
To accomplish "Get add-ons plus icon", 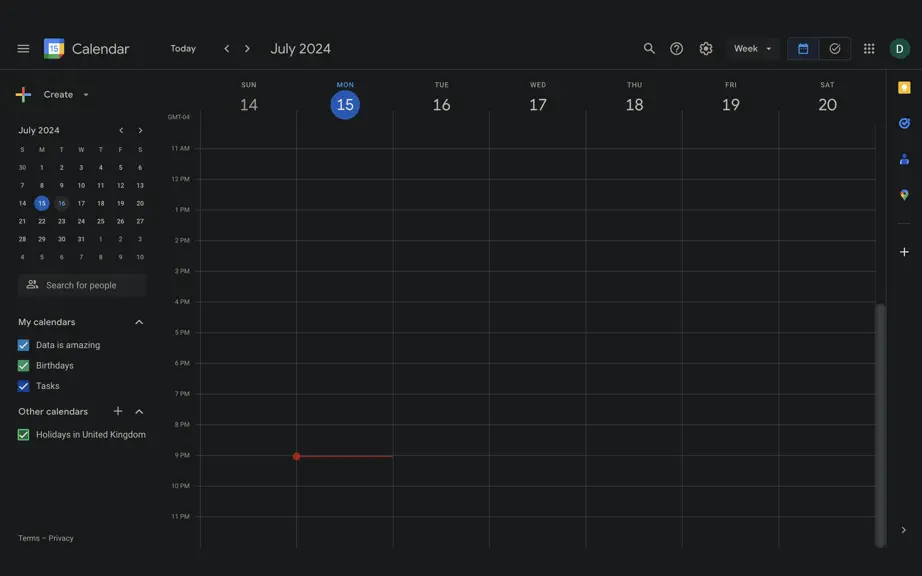I will [x=904, y=252].
